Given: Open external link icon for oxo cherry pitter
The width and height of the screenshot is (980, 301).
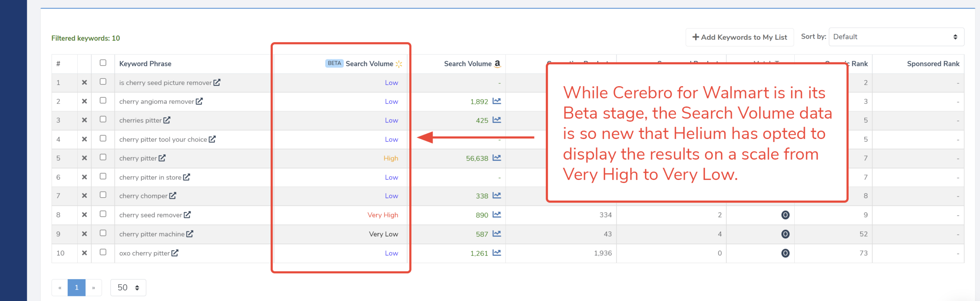Looking at the screenshot, I should (x=175, y=253).
